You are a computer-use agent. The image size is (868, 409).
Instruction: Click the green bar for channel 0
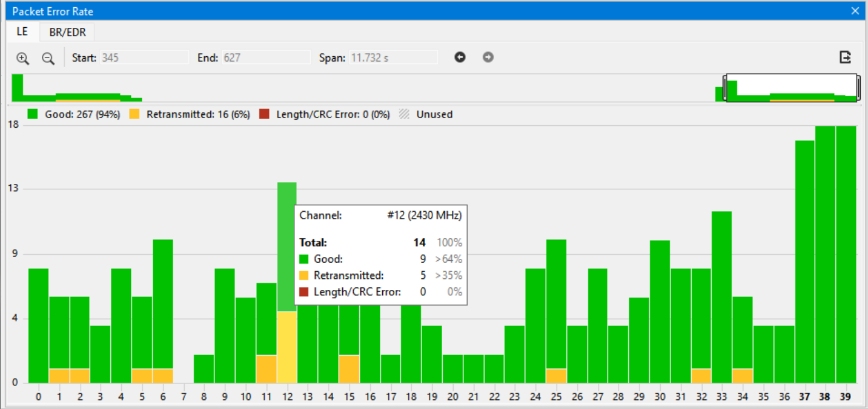point(38,326)
